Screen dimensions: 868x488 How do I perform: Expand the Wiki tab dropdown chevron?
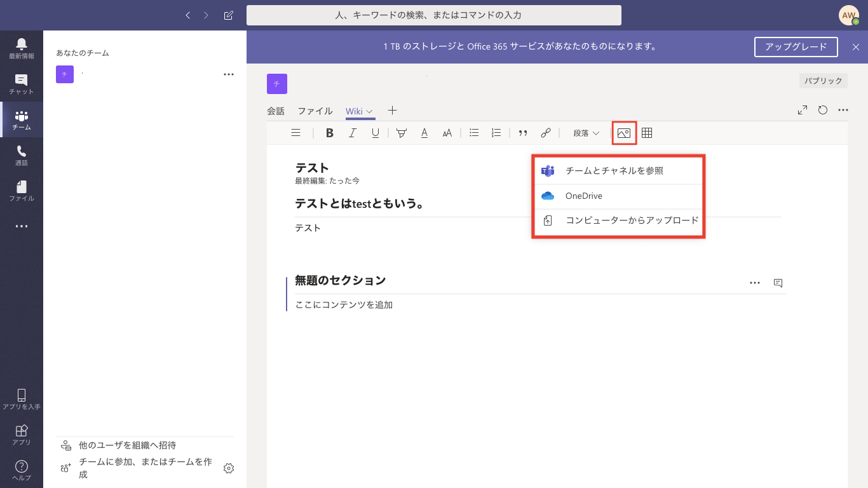tap(369, 111)
